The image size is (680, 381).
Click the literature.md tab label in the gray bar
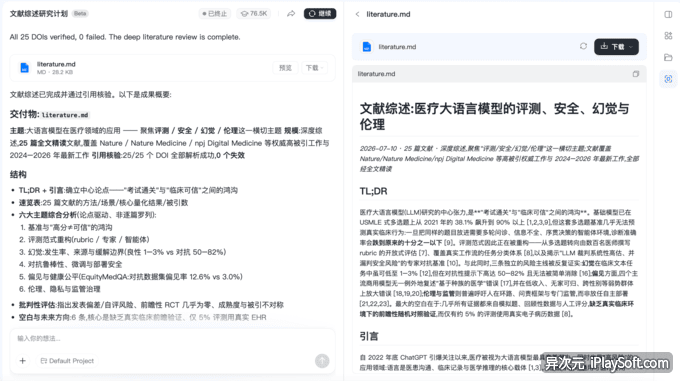pos(376,74)
